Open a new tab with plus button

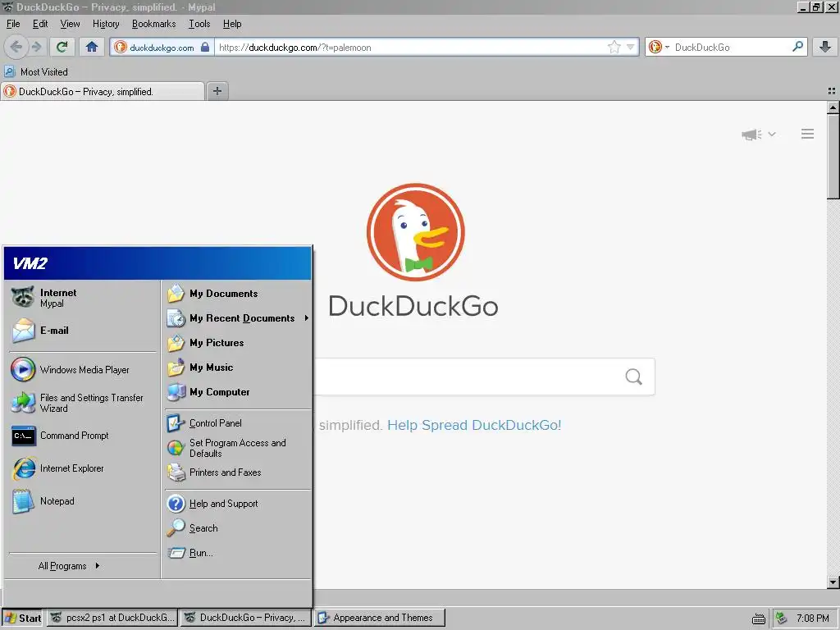(x=217, y=91)
